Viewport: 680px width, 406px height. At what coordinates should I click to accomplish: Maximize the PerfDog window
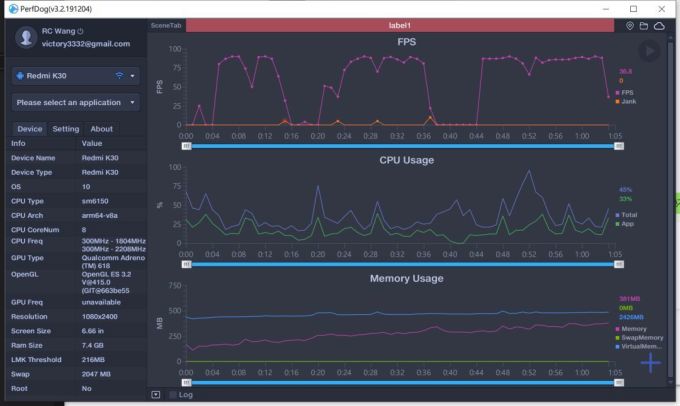[634, 9]
